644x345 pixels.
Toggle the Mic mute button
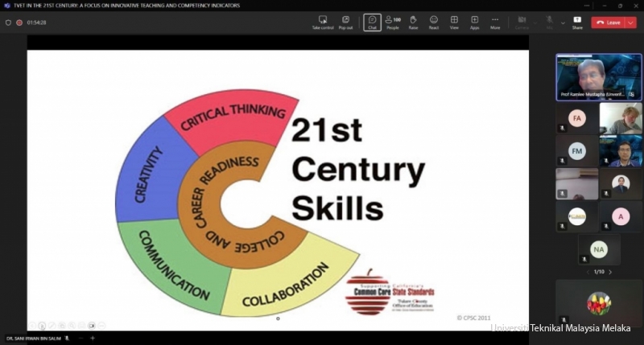pyautogui.click(x=551, y=22)
